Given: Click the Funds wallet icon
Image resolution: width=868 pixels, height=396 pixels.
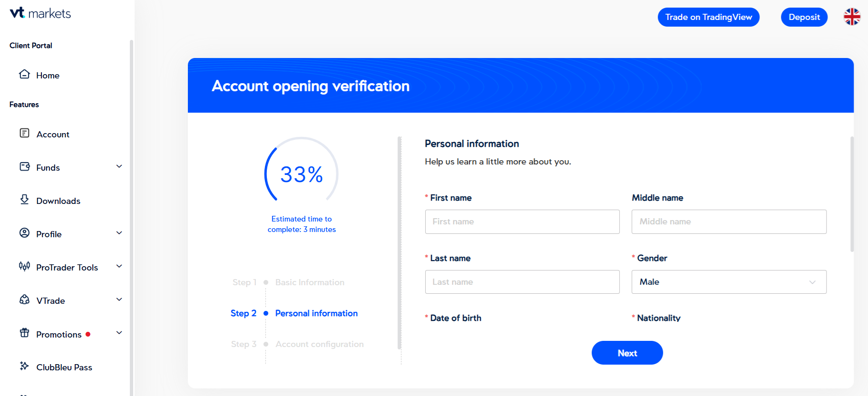Looking at the screenshot, I should coord(24,166).
